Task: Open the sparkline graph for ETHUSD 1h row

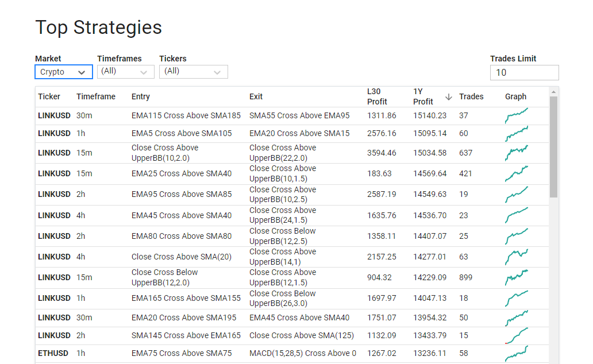Action: (x=517, y=354)
